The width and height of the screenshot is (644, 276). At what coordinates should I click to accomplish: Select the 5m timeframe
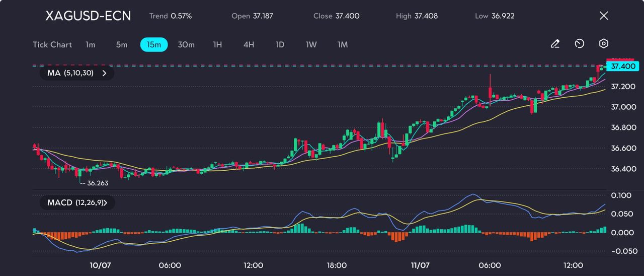point(122,45)
